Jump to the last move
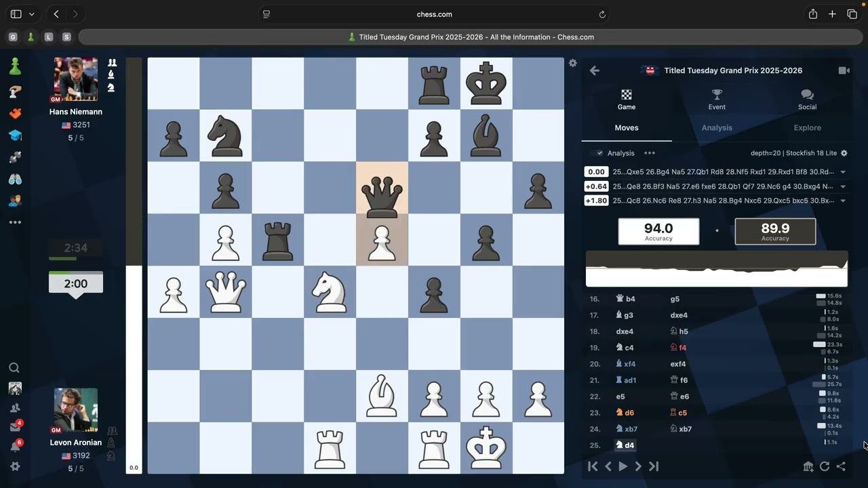The width and height of the screenshot is (868, 488). pos(654,466)
